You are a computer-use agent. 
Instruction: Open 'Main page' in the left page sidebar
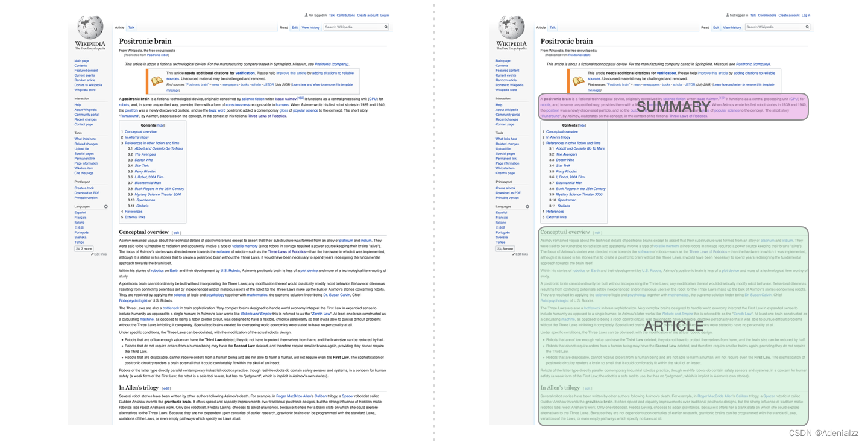point(81,61)
